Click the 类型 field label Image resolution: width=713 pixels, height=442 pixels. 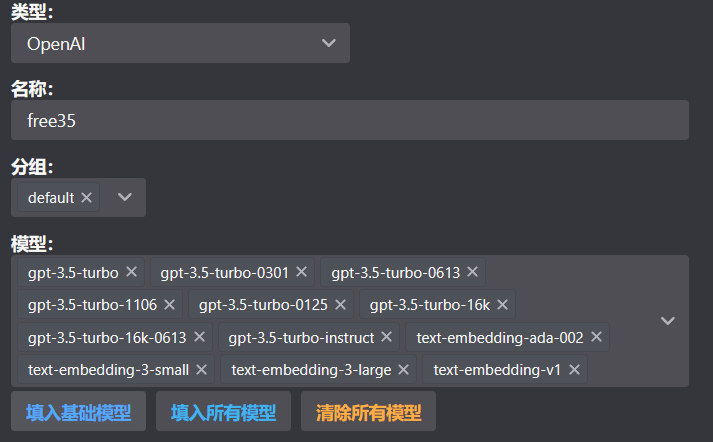tap(32, 12)
